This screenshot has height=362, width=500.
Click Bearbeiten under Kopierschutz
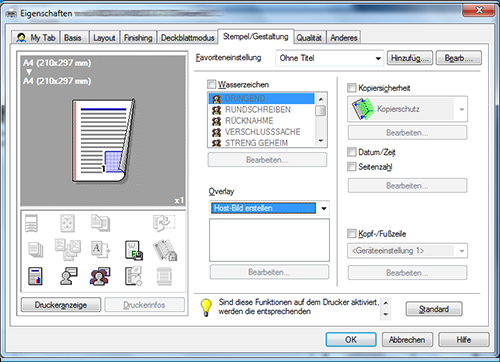tap(407, 133)
